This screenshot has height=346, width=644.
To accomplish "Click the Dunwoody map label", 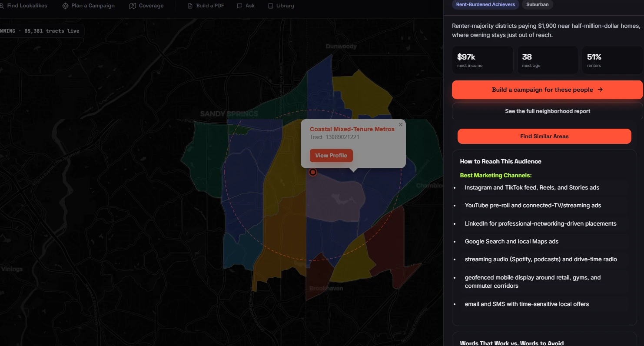I will point(341,46).
